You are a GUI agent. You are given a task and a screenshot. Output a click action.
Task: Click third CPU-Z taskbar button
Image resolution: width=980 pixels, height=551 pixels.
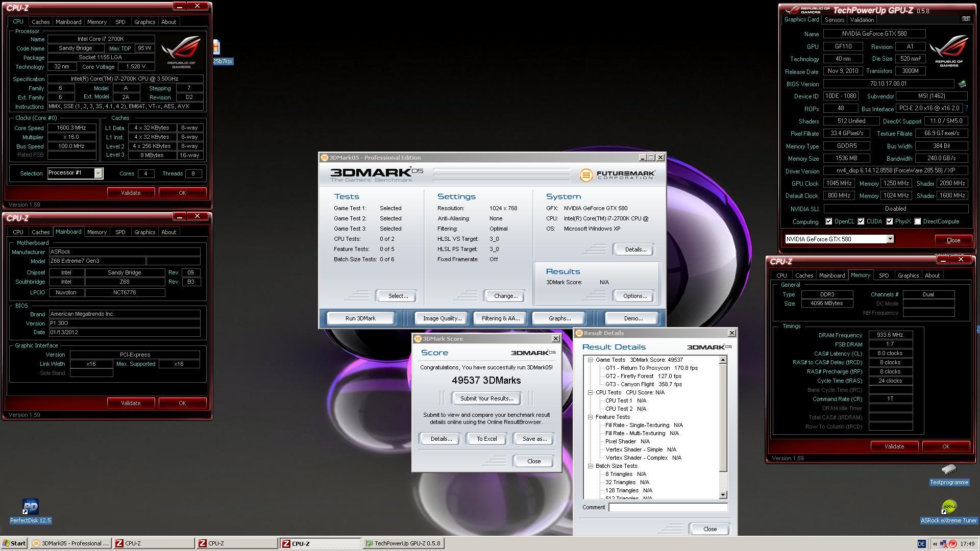[x=320, y=543]
